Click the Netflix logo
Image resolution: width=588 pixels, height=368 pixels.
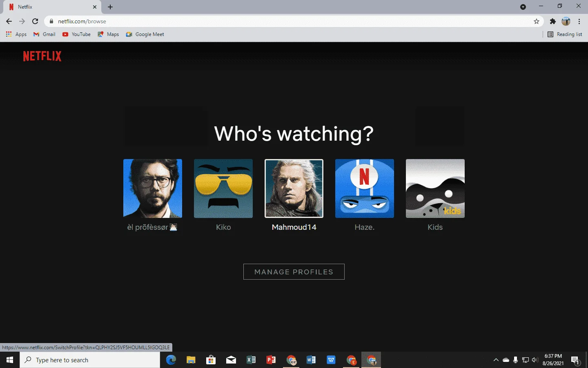(42, 56)
